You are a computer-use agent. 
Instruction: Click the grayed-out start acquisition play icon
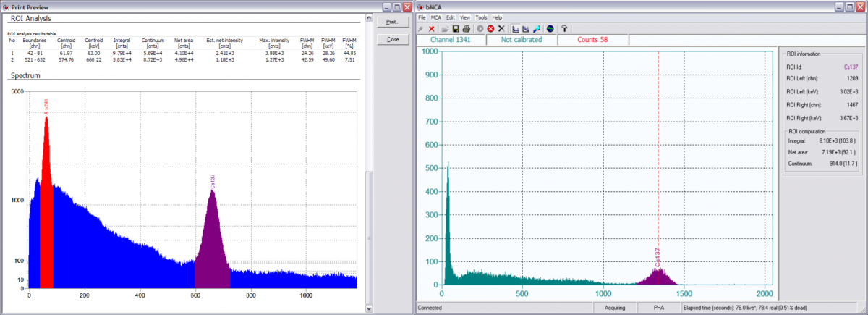tap(480, 28)
